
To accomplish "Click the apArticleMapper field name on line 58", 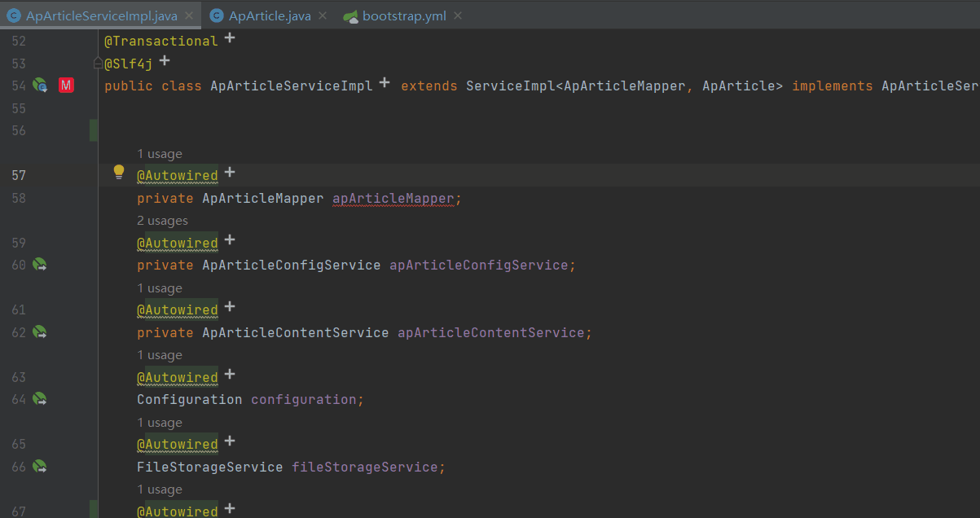I will click(x=393, y=198).
